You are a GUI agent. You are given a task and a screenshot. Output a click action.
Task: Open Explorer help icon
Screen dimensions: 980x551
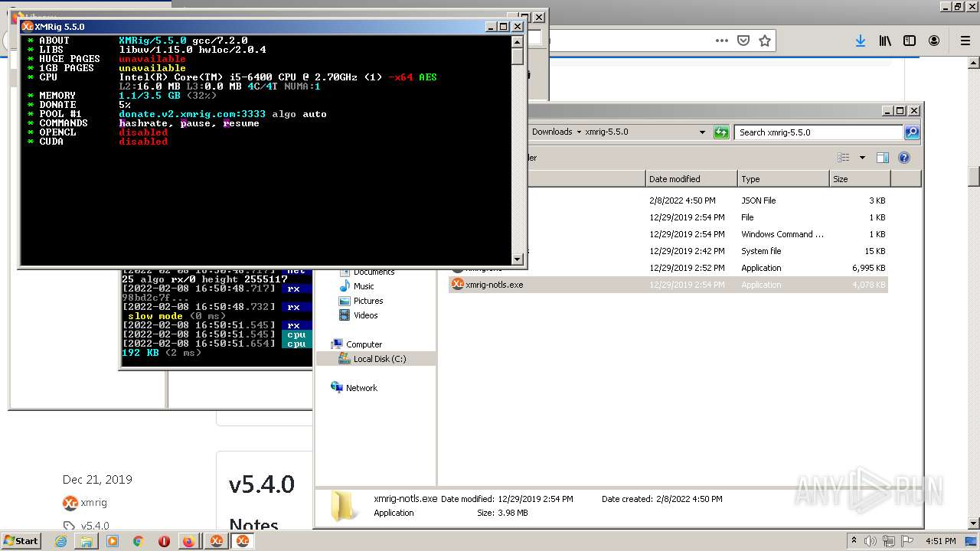tap(904, 158)
